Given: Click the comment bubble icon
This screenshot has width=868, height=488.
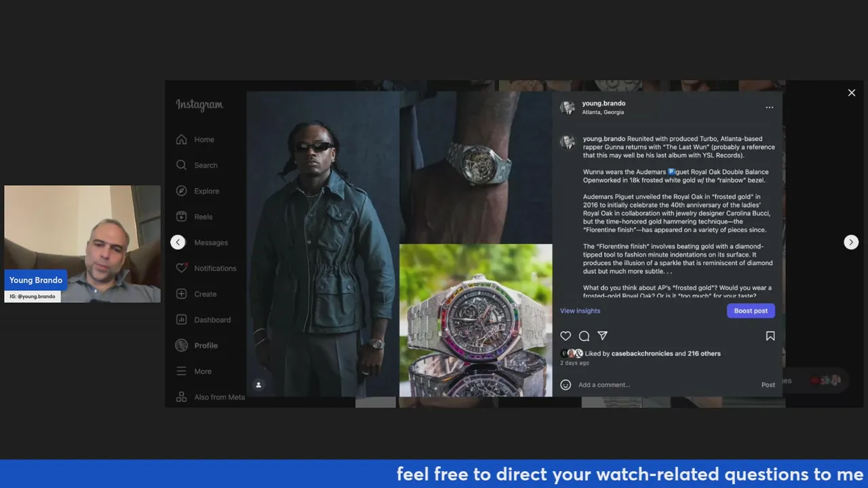Looking at the screenshot, I should [584, 336].
